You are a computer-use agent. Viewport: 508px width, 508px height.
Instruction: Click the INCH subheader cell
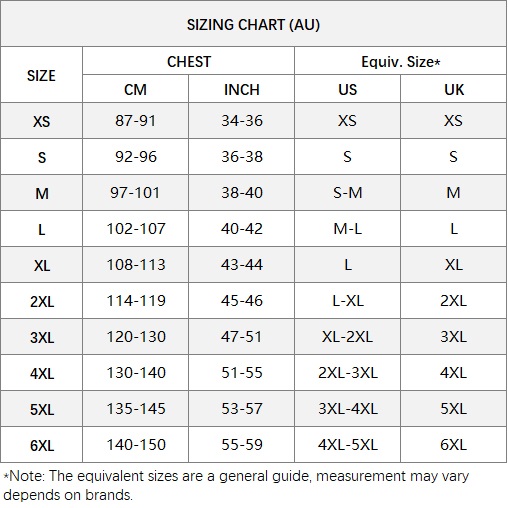[x=242, y=90]
